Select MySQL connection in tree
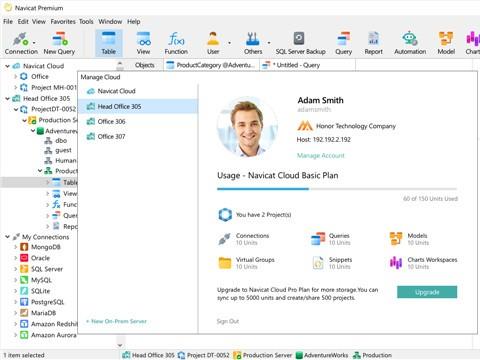Screen dimensions: 480x360 tap(41, 280)
